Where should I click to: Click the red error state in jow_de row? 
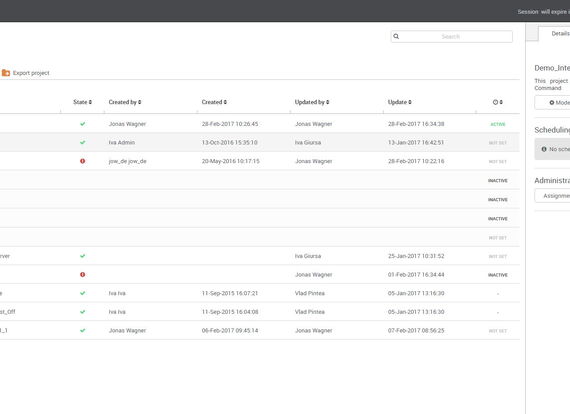click(83, 161)
